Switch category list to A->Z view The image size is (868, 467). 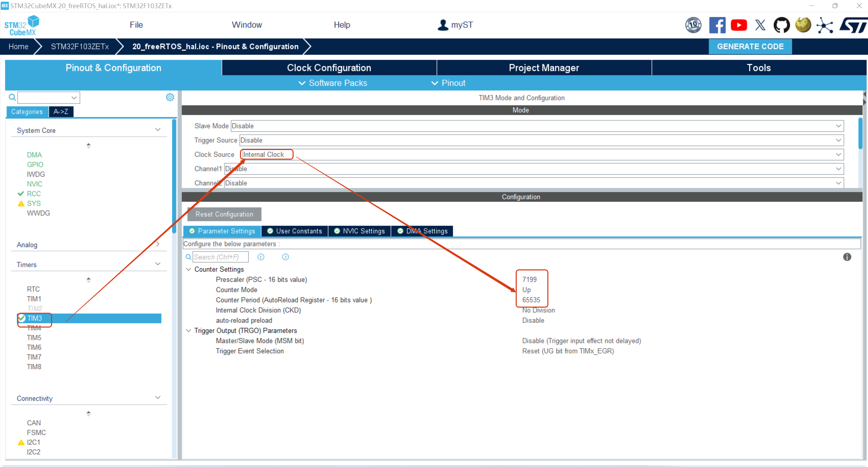click(x=61, y=112)
